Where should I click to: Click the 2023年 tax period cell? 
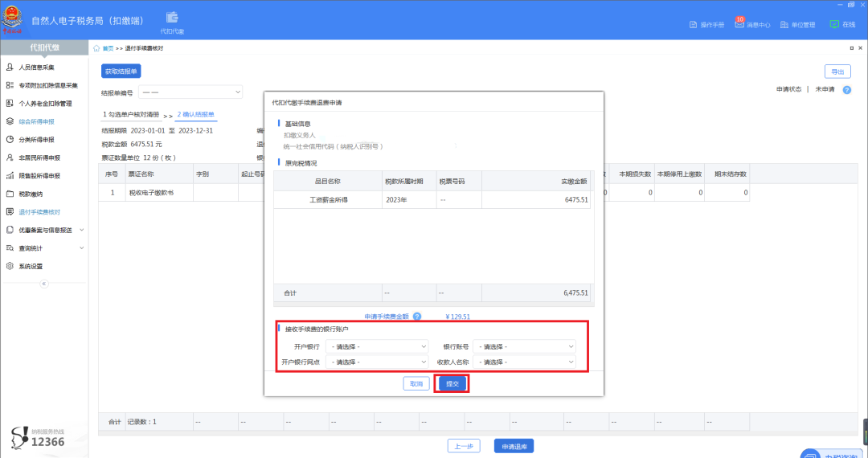pos(409,200)
